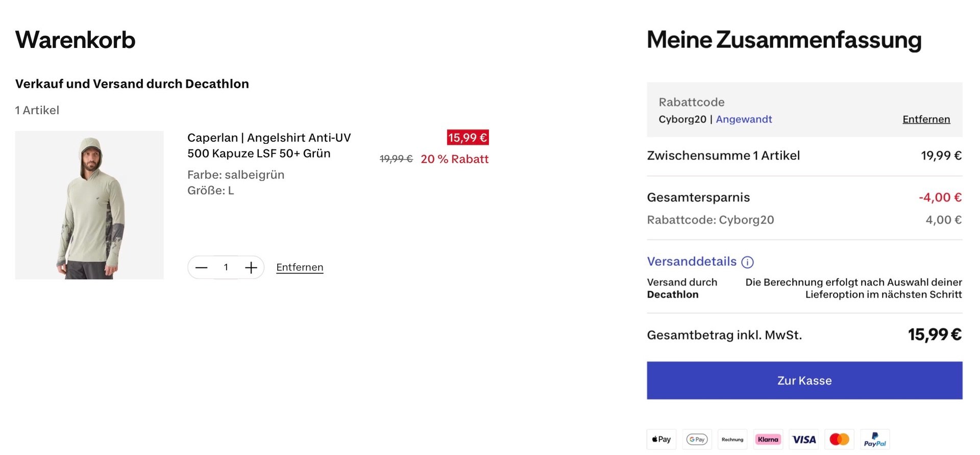Open the Angelshirt product image
The height and width of the screenshot is (455, 980).
(89, 205)
